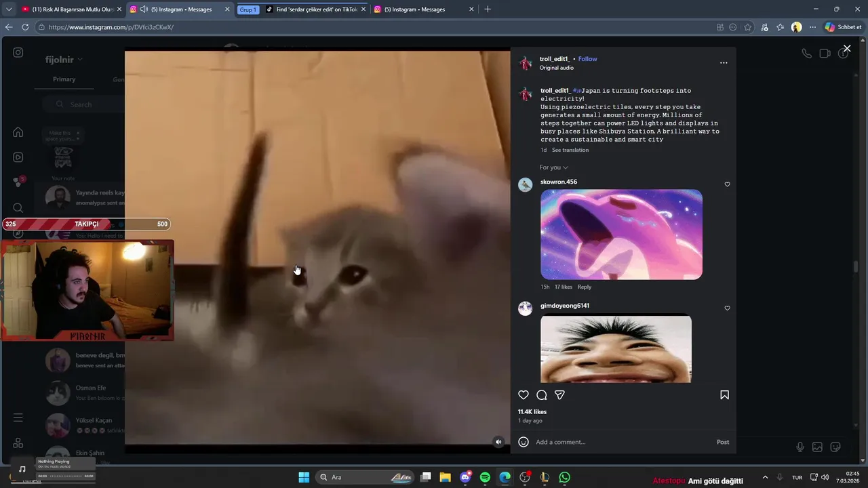Open gimdoyeong6141's profile name

coord(565,306)
